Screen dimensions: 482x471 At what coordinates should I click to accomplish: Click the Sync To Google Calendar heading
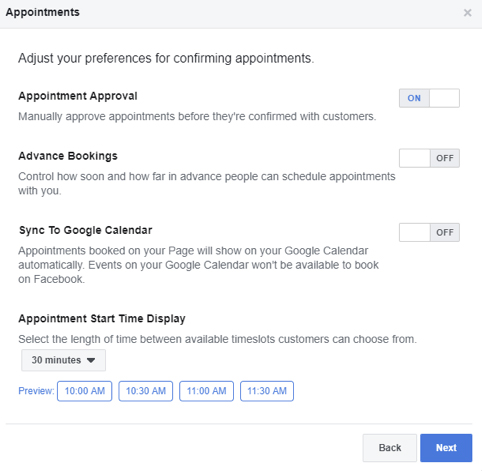coord(85,230)
